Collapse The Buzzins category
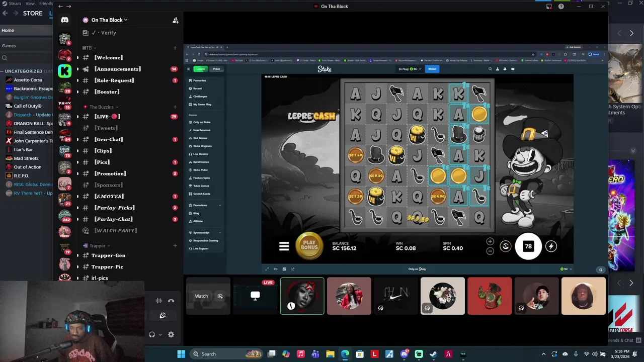 pos(104,107)
